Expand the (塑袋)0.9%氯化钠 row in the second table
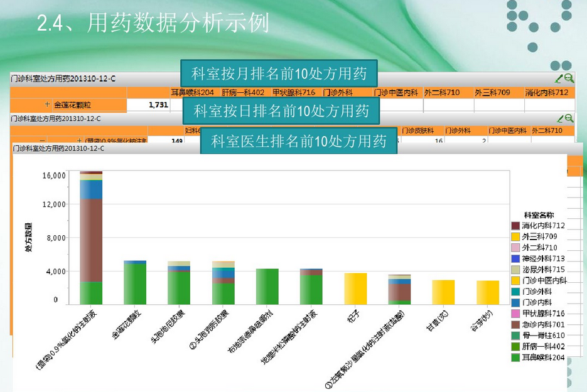Viewport: 587px width, 392px height. click(79, 141)
